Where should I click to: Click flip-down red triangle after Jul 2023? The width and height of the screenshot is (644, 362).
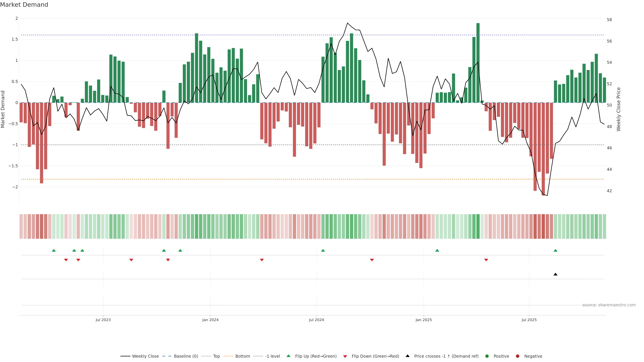coord(131,260)
